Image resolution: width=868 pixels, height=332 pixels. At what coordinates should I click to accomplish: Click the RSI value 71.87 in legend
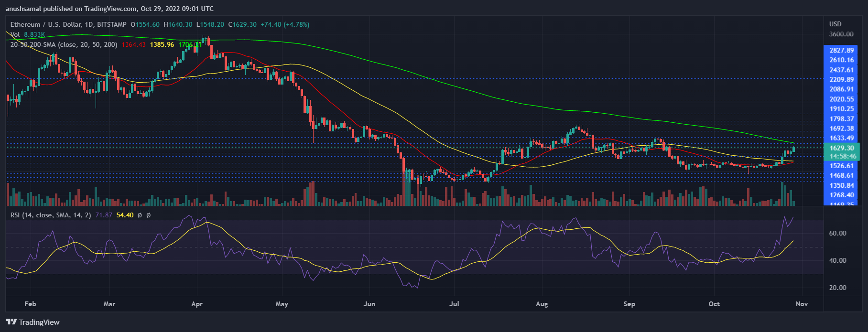(x=104, y=215)
